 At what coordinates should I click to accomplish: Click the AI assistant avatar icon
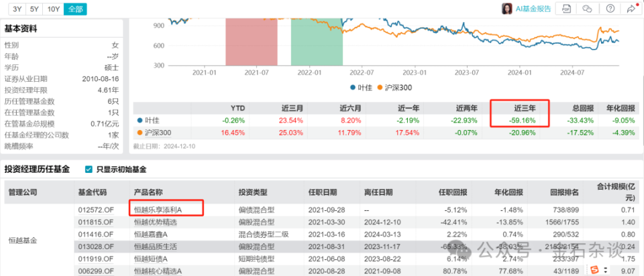click(507, 9)
